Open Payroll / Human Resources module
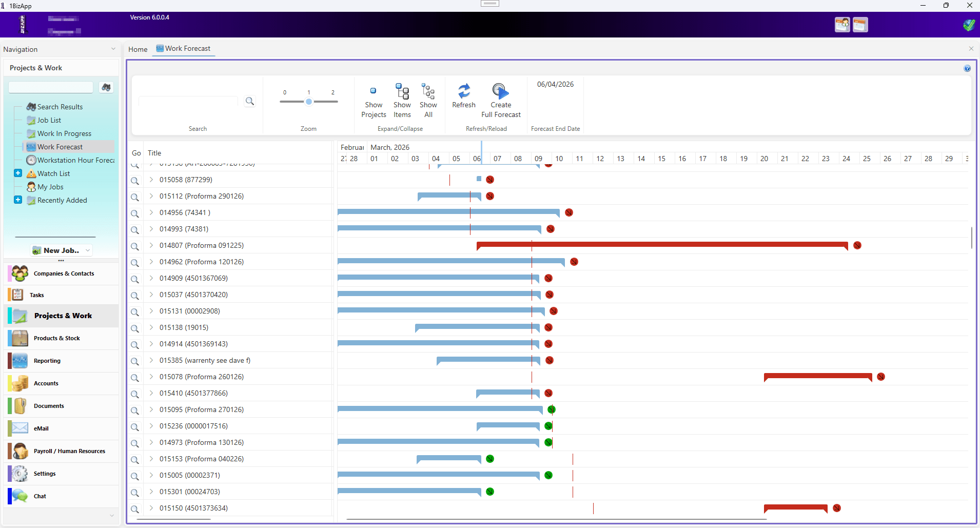The image size is (980, 528). (x=61, y=451)
